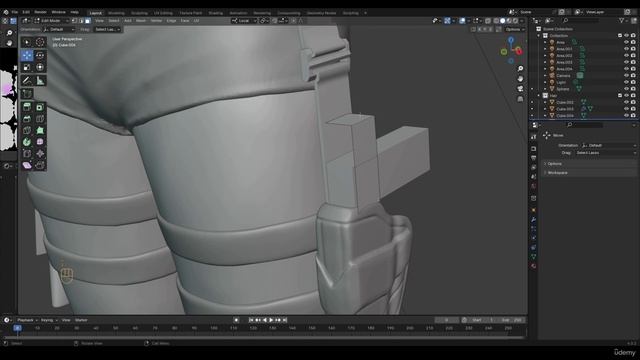Select the Cursor tool in toolbar
640x360 pixels.
pos(40,42)
